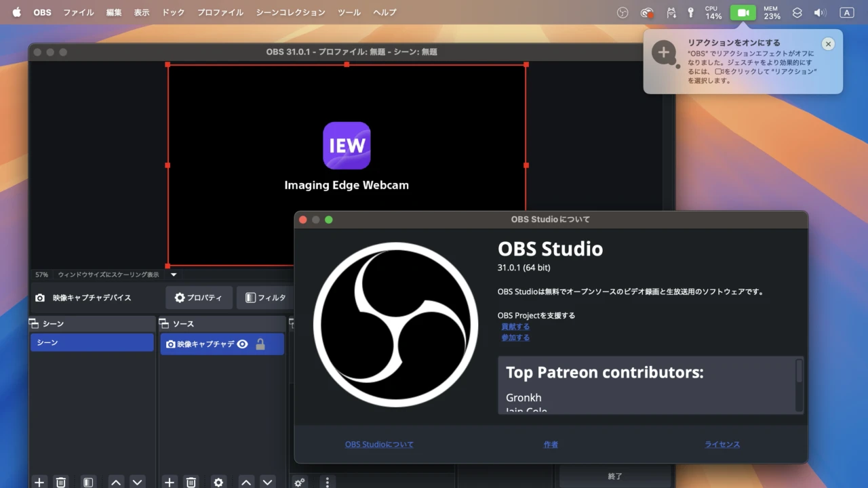This screenshot has width=868, height=488.
Task: Move the selected source down with the chevron
Action: point(268,482)
